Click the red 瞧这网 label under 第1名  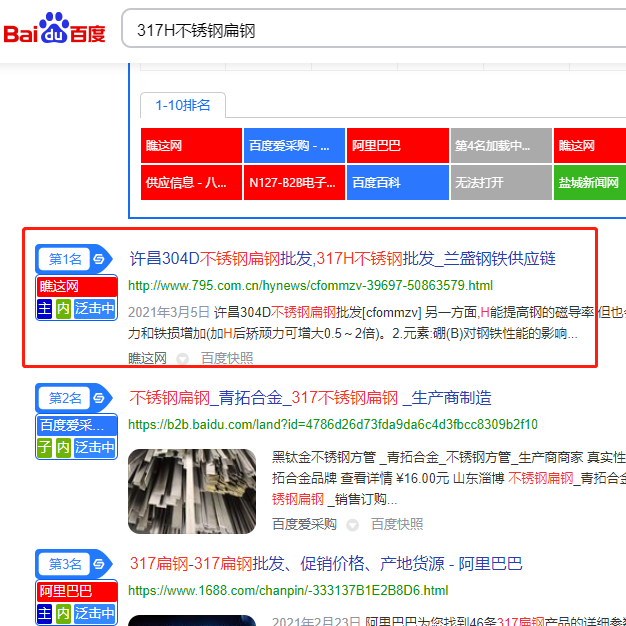tap(77, 286)
